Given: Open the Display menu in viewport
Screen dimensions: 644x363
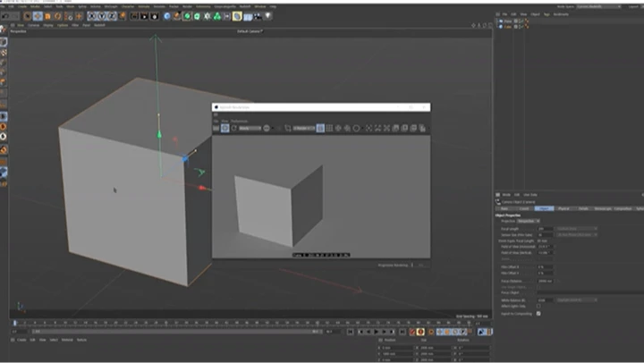Looking at the screenshot, I should (48, 25).
